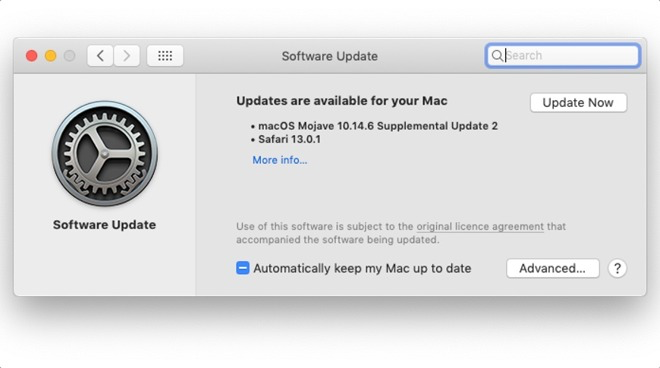This screenshot has height=368, width=660.
Task: Start installing with Update Now
Action: click(x=578, y=102)
